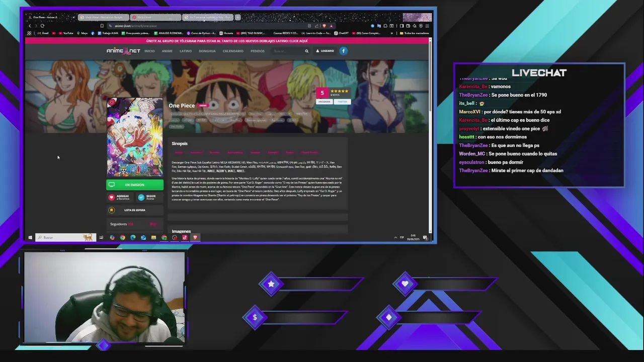Click the LIVECHAT panel title

[x=539, y=73]
